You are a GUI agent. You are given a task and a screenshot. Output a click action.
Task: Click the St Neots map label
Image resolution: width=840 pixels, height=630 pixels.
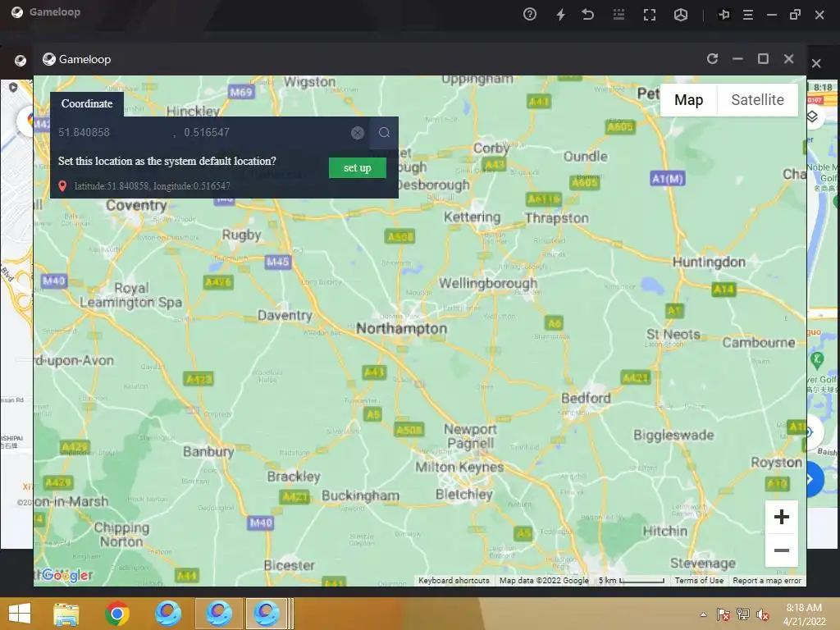pos(673,334)
